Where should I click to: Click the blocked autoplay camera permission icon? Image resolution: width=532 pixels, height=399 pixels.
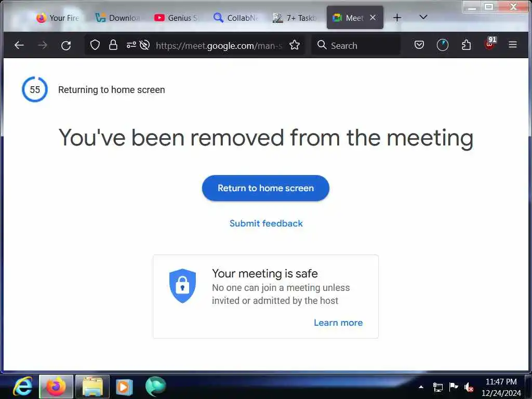click(144, 45)
